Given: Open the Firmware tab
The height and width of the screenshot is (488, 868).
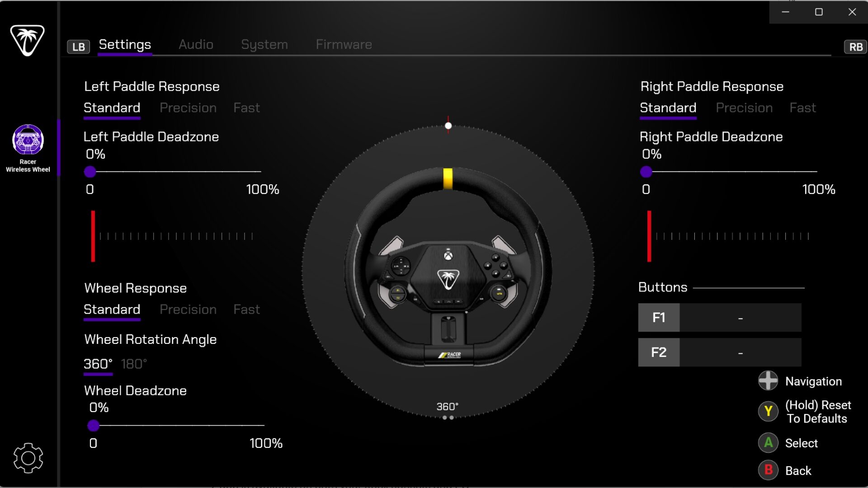Looking at the screenshot, I should (344, 45).
